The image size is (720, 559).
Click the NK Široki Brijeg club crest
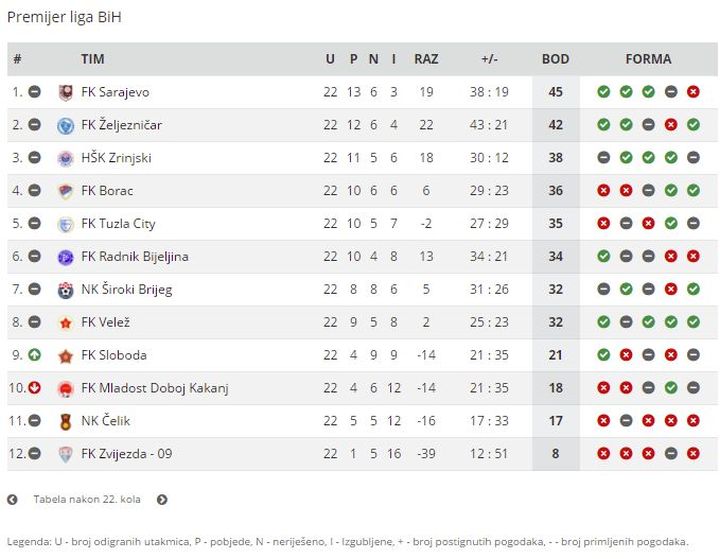tap(66, 290)
